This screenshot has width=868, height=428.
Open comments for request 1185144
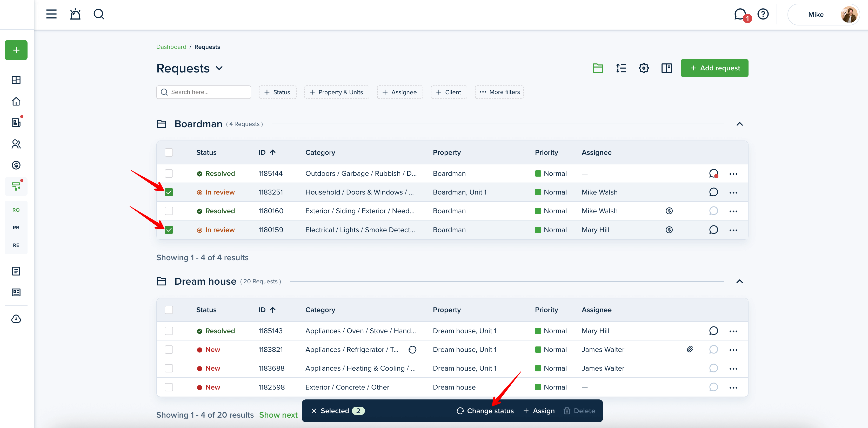coord(713,173)
